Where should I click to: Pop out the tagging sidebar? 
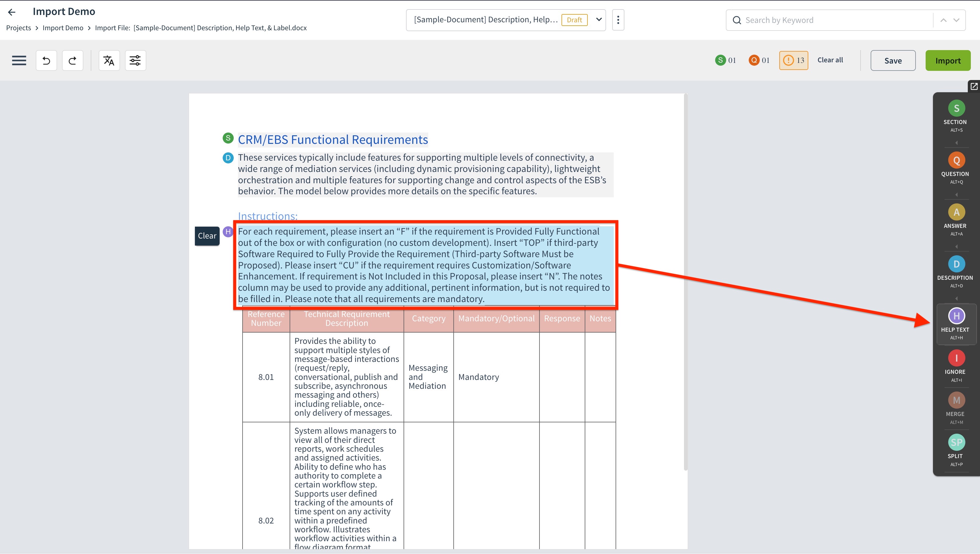point(974,86)
